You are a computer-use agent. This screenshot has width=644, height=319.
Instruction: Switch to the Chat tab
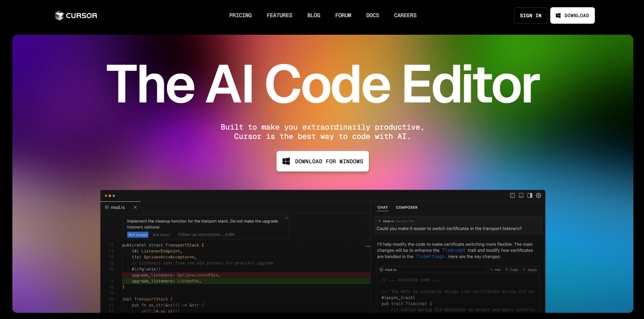[x=383, y=208]
